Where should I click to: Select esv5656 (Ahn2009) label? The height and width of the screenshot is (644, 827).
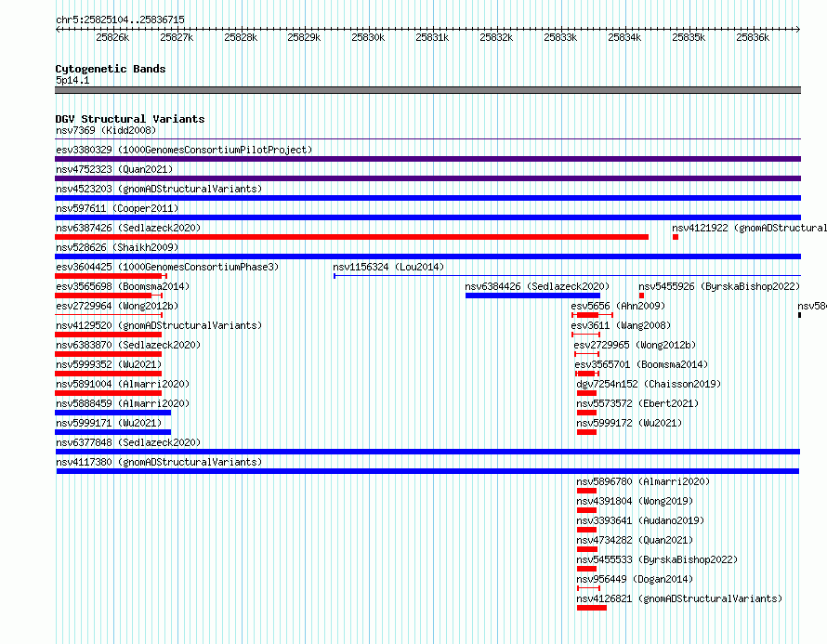[618, 306]
